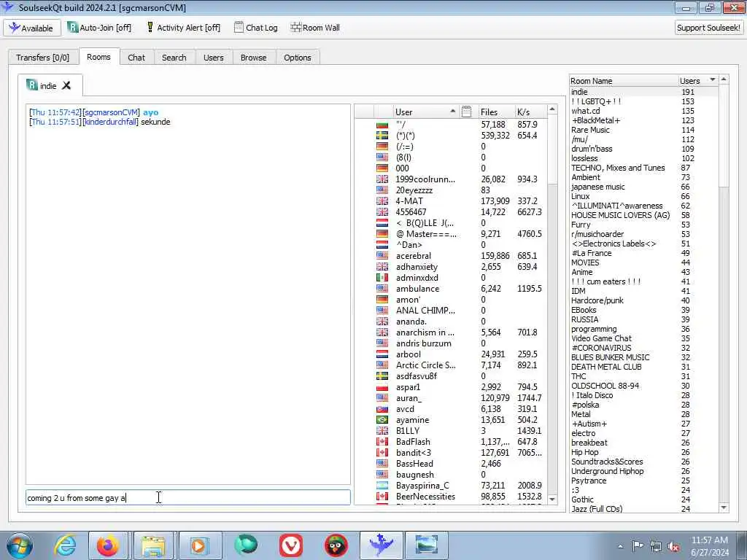Click the chat message input field
This screenshot has width=747, height=560.
point(187,497)
